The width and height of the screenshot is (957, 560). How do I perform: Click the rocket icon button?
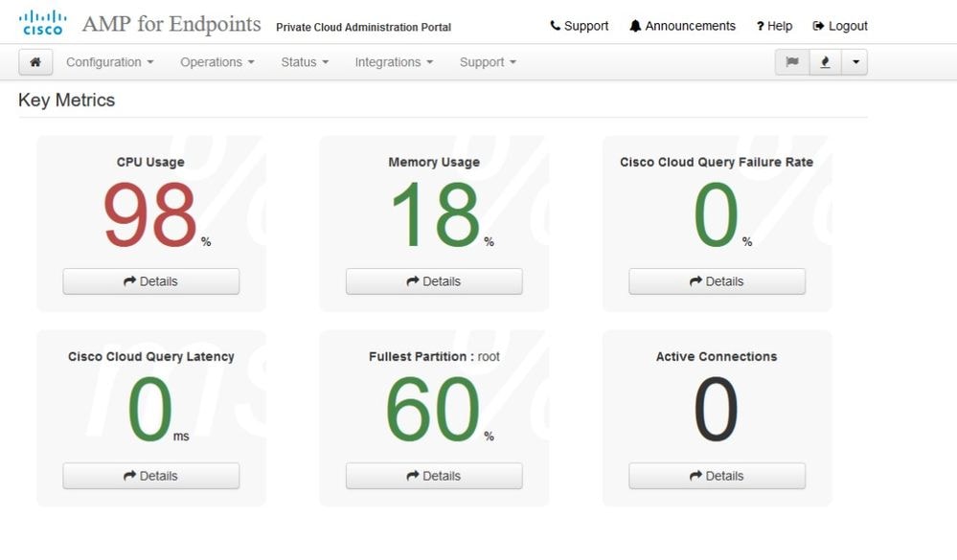[825, 62]
